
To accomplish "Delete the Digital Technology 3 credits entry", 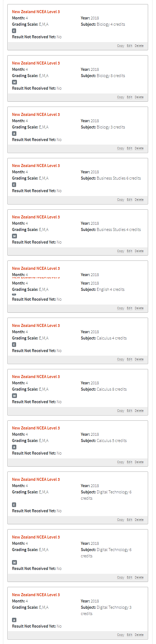I will coord(139,635).
